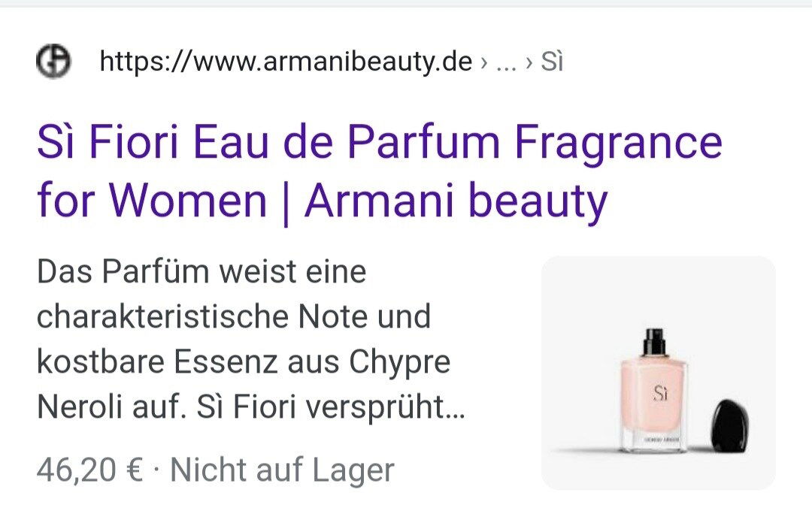Click the first breadcrumb chevron after the URL
Image resolution: width=812 pixels, height=526 pixels.
point(483,62)
